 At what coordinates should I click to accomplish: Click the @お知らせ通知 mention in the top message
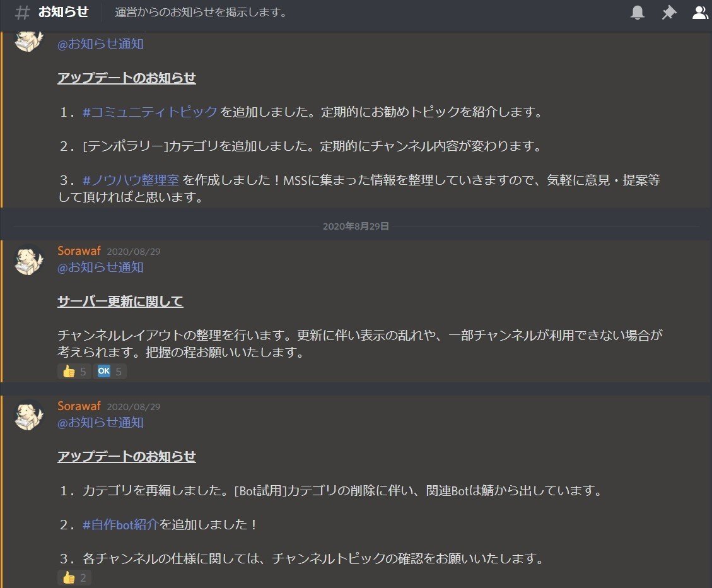(x=100, y=44)
